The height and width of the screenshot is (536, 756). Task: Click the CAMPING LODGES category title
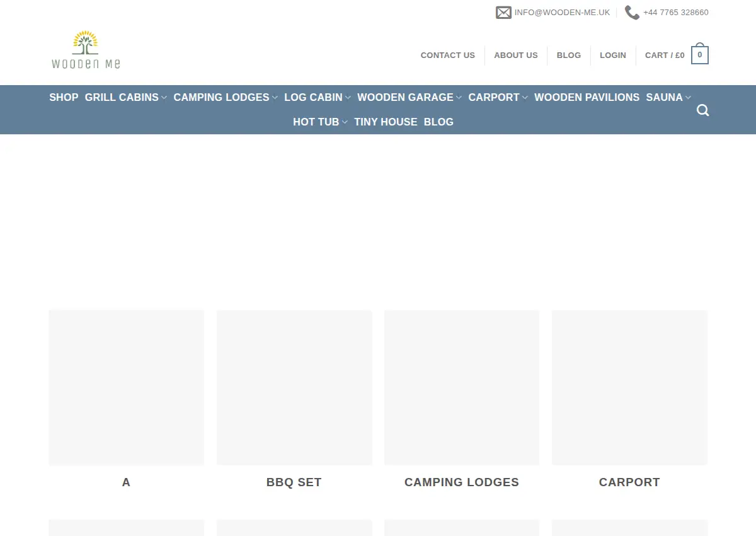[x=462, y=482]
